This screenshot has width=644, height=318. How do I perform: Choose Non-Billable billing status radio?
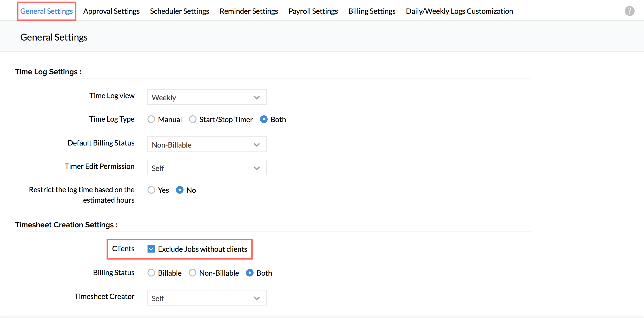(193, 273)
